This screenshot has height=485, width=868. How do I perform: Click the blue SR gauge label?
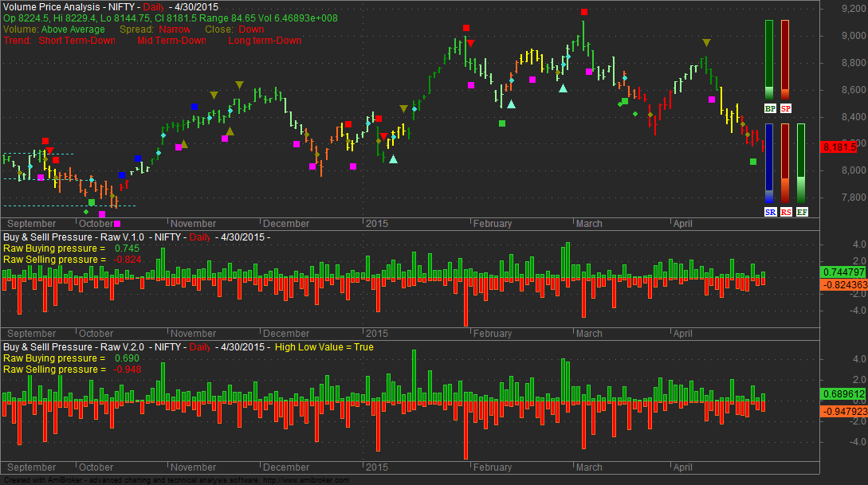769,212
